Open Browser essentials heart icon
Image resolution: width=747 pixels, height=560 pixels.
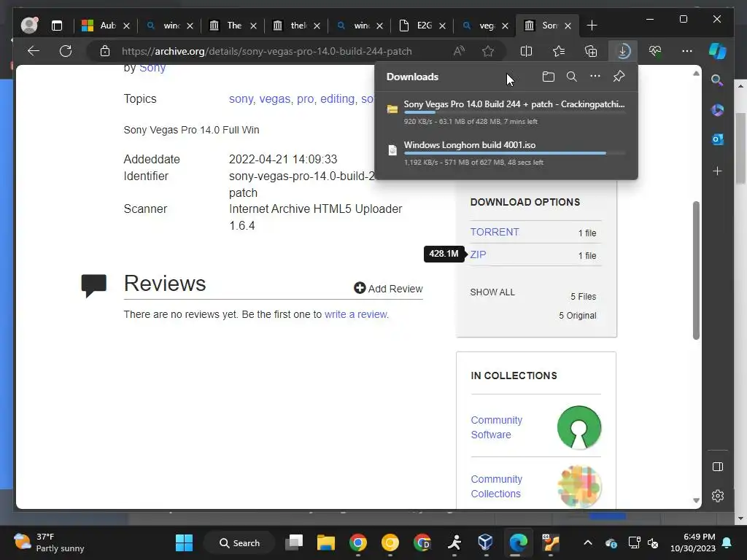coord(656,51)
